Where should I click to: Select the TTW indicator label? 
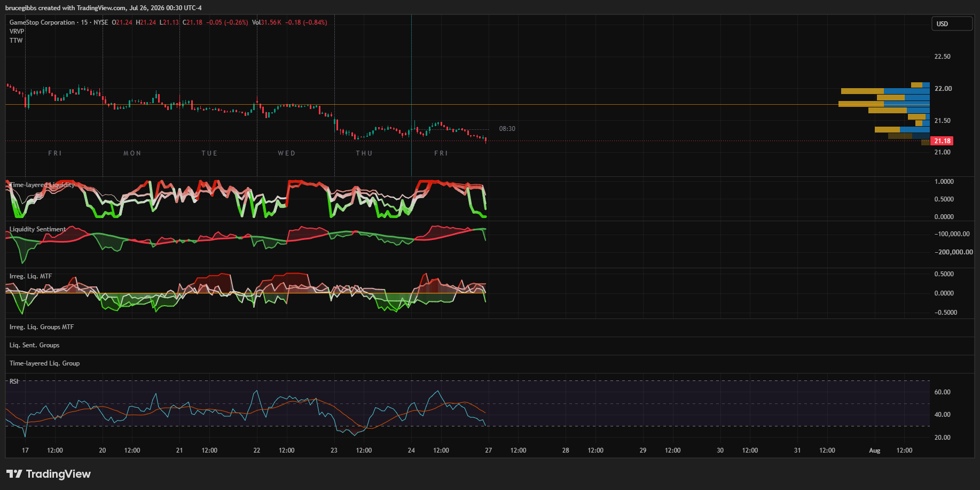pyautogui.click(x=16, y=41)
